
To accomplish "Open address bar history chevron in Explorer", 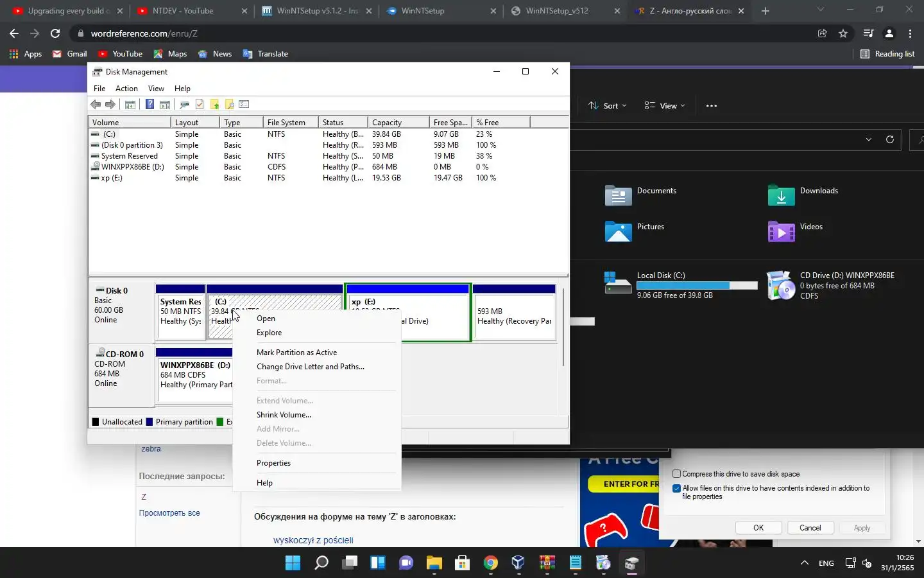I will (869, 139).
